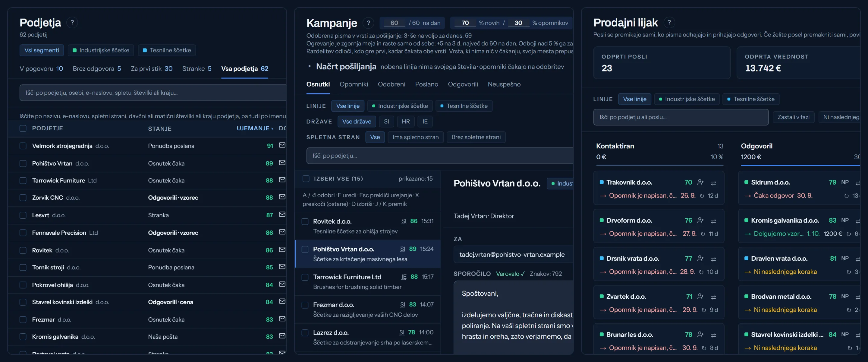Click mail icon in Pokrovel ohišja row
This screenshot has height=362, width=868.
(x=282, y=284)
